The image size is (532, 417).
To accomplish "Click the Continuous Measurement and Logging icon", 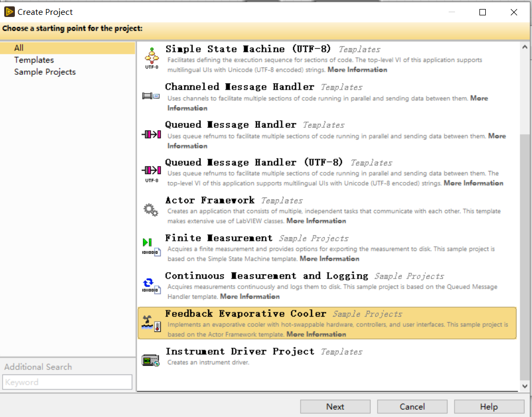I will coord(151,285).
